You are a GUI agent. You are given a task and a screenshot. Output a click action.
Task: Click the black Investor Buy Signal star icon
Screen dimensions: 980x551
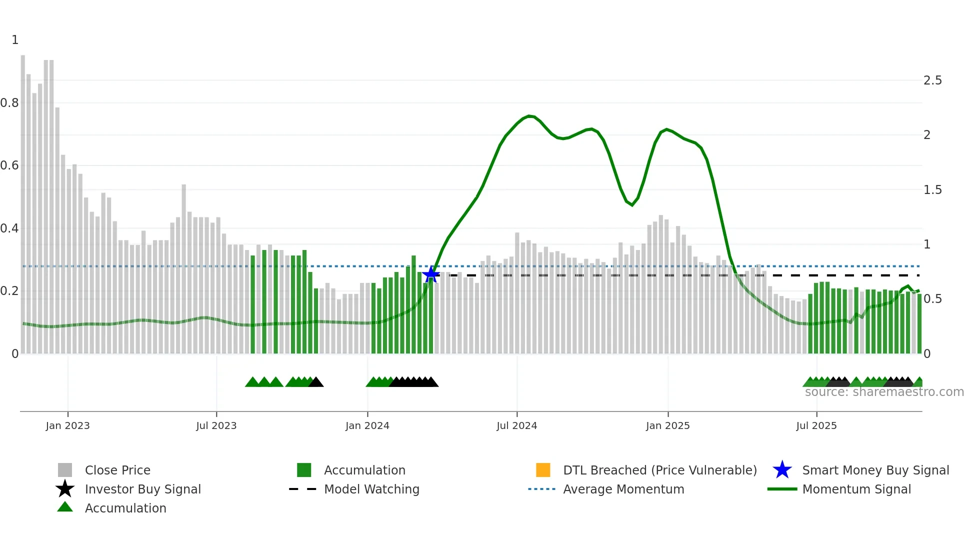coord(65,489)
